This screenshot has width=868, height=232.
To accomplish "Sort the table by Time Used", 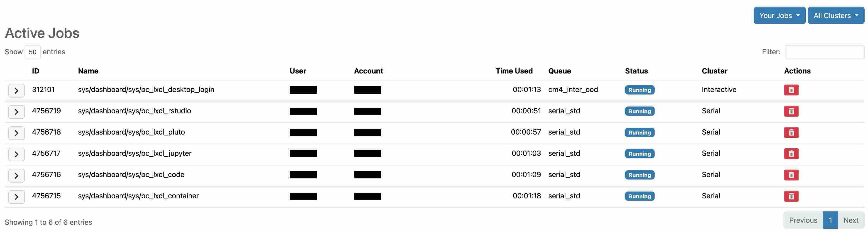I will [514, 71].
